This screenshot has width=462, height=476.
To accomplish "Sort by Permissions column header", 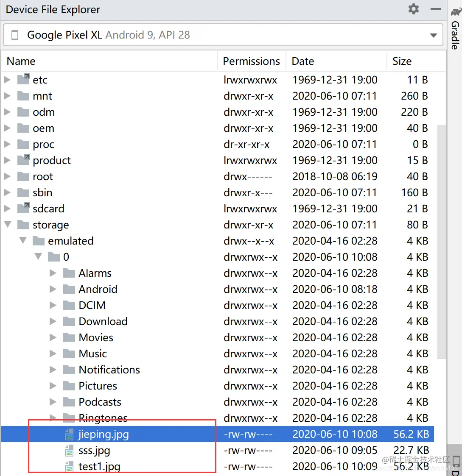I will 252,61.
